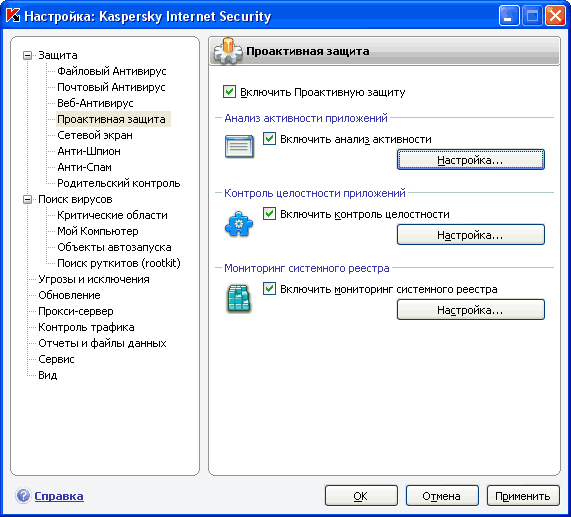Screen dimensions: 571x517
Task: Toggle Включить мониторинг системного реестра checkbox
Action: (269, 289)
